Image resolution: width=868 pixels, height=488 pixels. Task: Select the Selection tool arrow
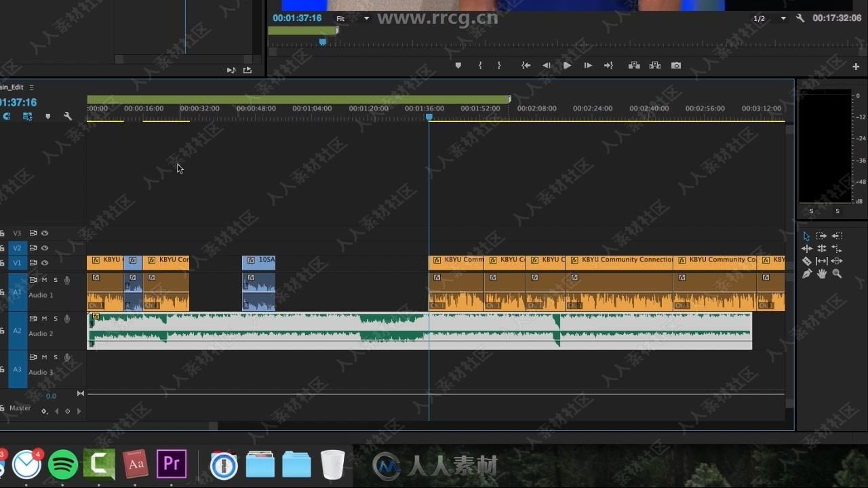click(x=806, y=236)
